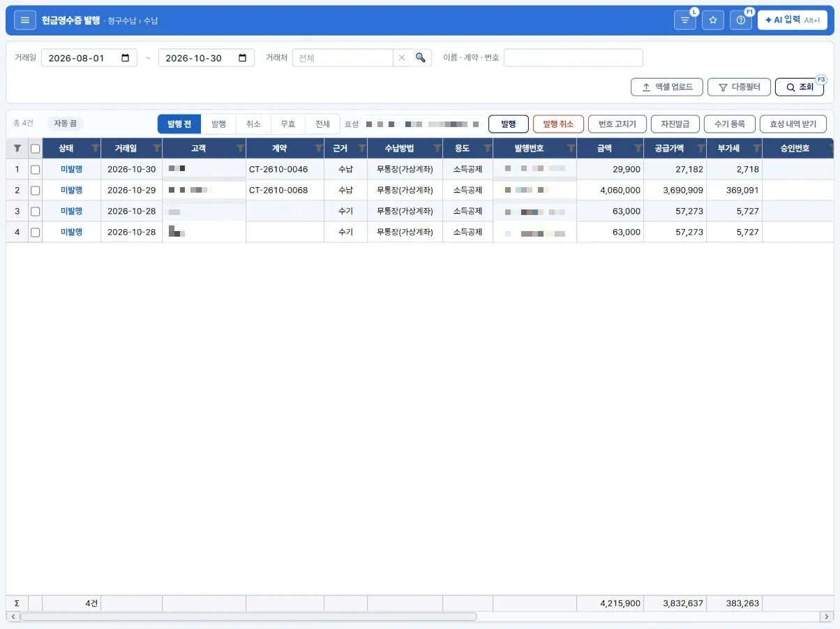Search 거래처 using the magnifier icon
Screen dimensions: 840x629
click(421, 58)
